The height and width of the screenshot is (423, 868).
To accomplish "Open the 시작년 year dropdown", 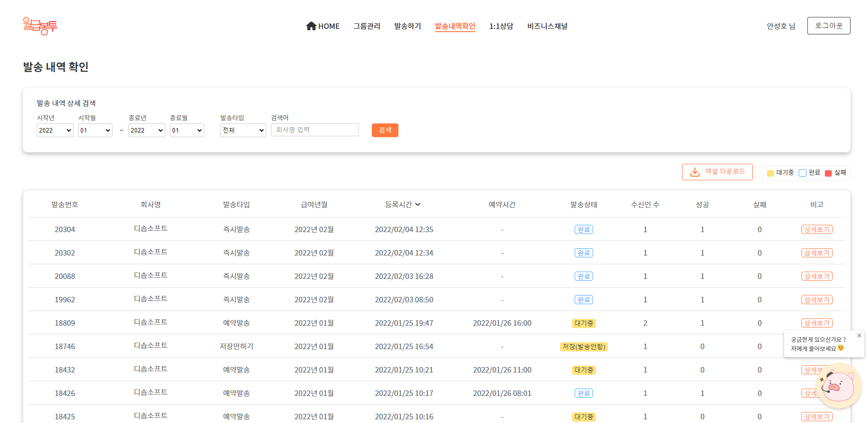I will pyautogui.click(x=55, y=130).
